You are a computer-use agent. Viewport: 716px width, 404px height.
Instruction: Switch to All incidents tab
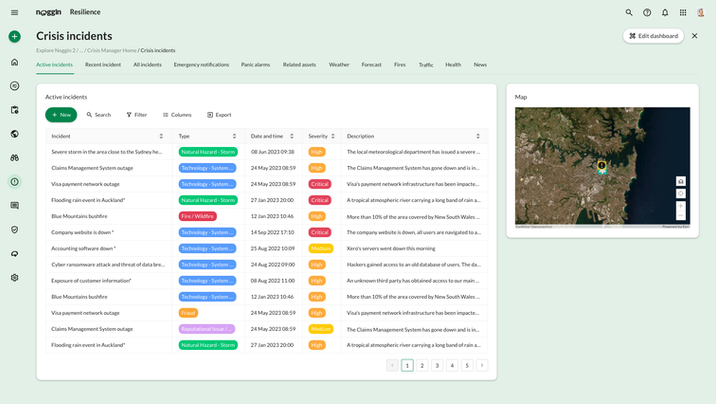pos(147,65)
